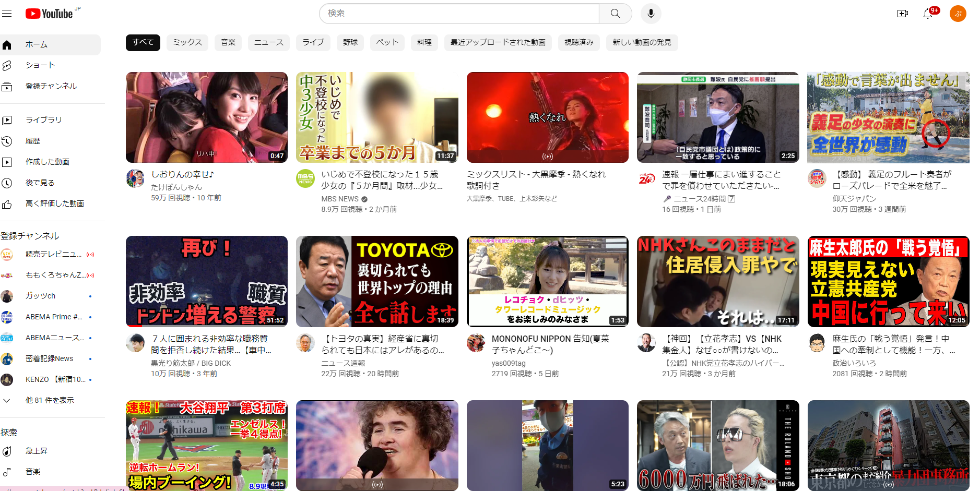
Task: Open the hamburger guide menu
Action: click(x=7, y=14)
